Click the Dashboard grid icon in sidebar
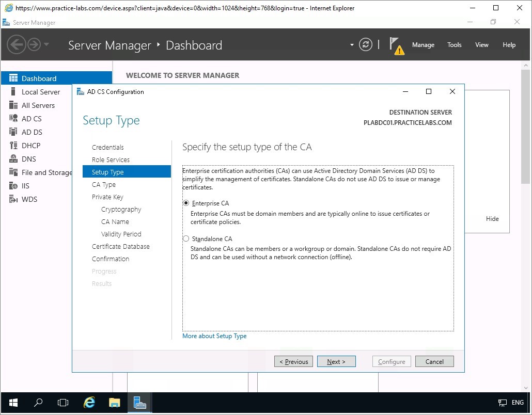 [13, 78]
